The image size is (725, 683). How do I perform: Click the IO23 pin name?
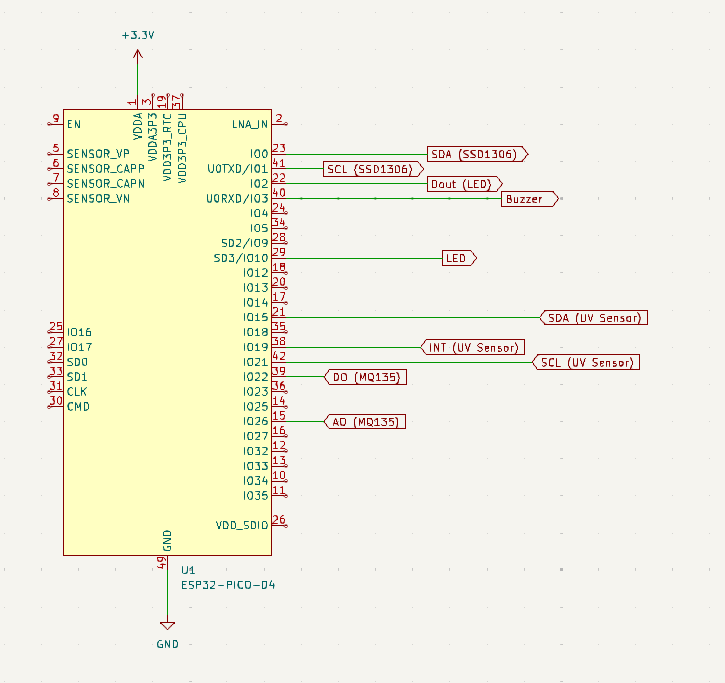click(x=256, y=392)
